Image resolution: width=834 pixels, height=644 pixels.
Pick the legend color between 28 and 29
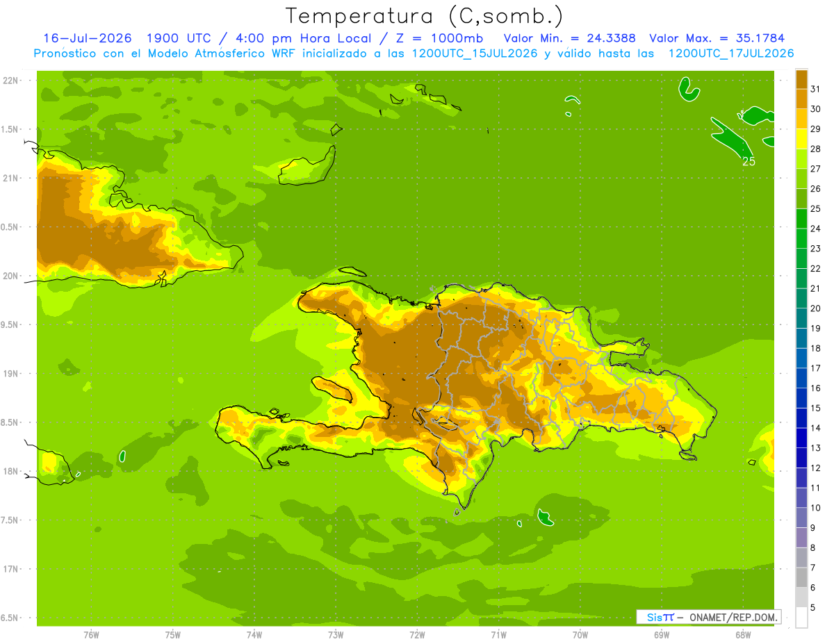coord(801,139)
